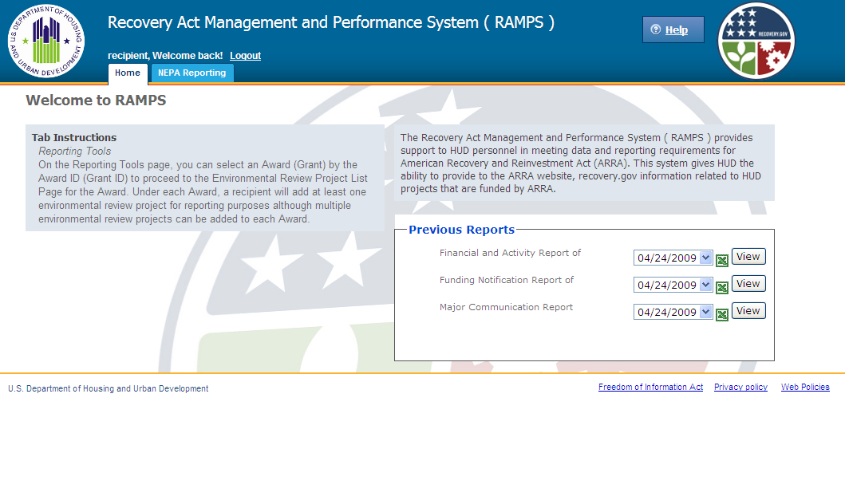Image resolution: width=845 pixels, height=504 pixels.
Task: Open the Privacy policy link
Action: [x=740, y=387]
